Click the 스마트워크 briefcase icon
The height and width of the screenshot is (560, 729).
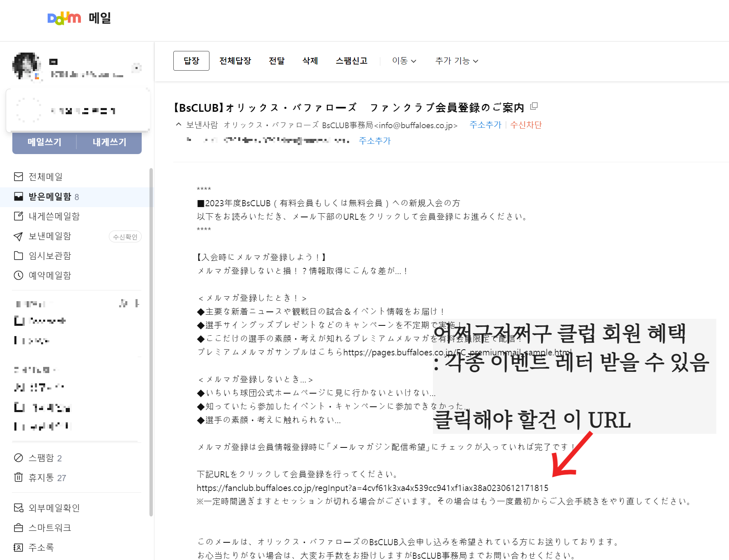18,528
